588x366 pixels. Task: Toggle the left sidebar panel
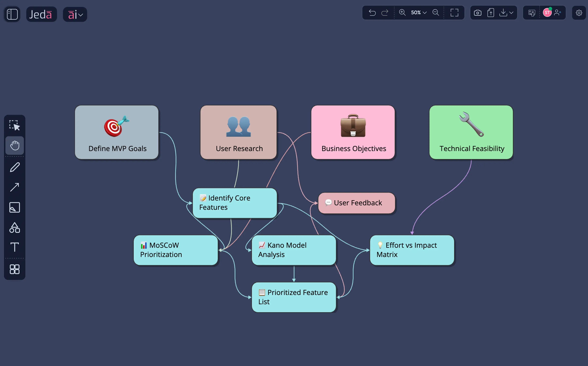(x=12, y=14)
